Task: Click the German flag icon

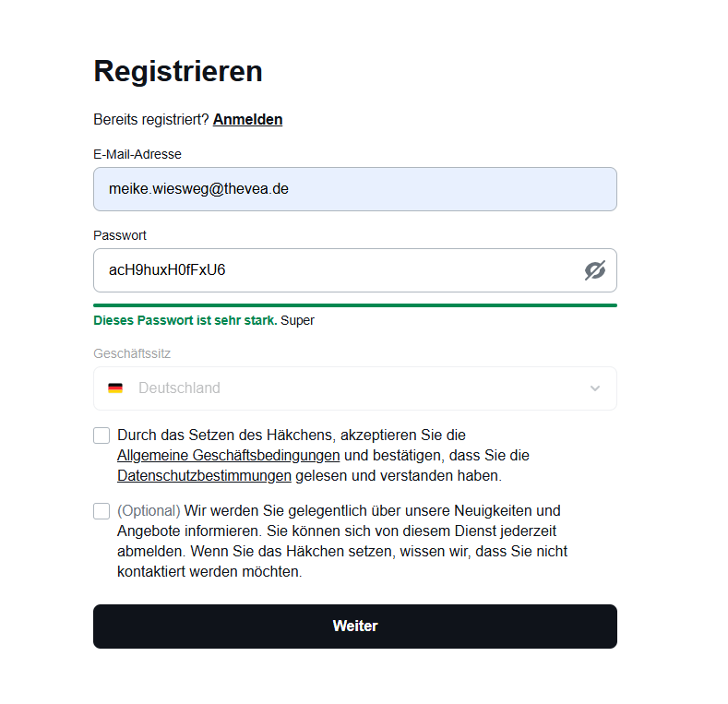Action: click(115, 388)
